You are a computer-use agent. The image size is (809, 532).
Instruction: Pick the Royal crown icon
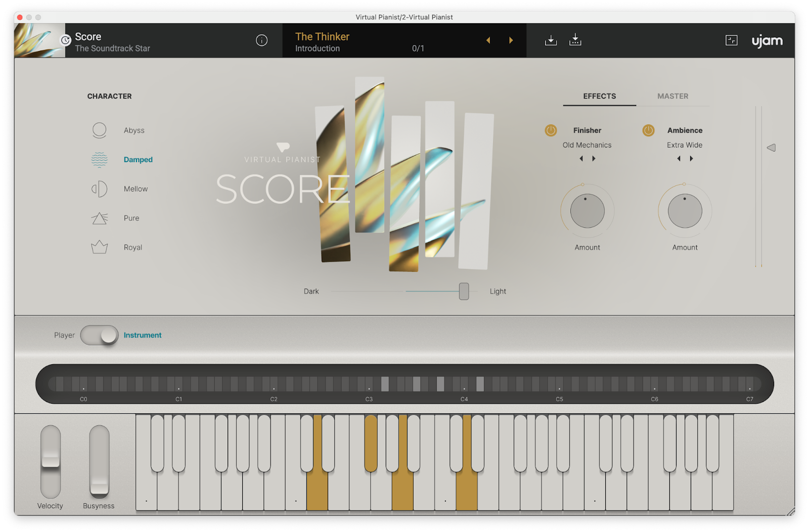coord(100,247)
